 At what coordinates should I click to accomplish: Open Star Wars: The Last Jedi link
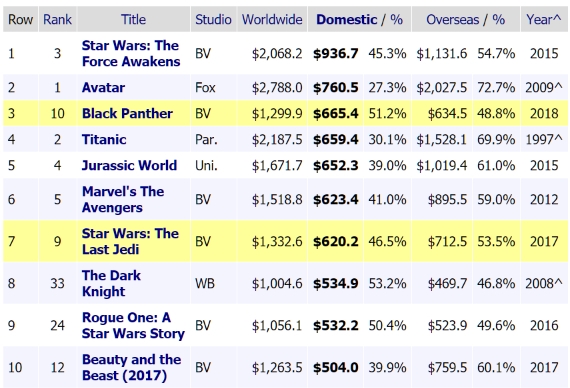(130, 241)
